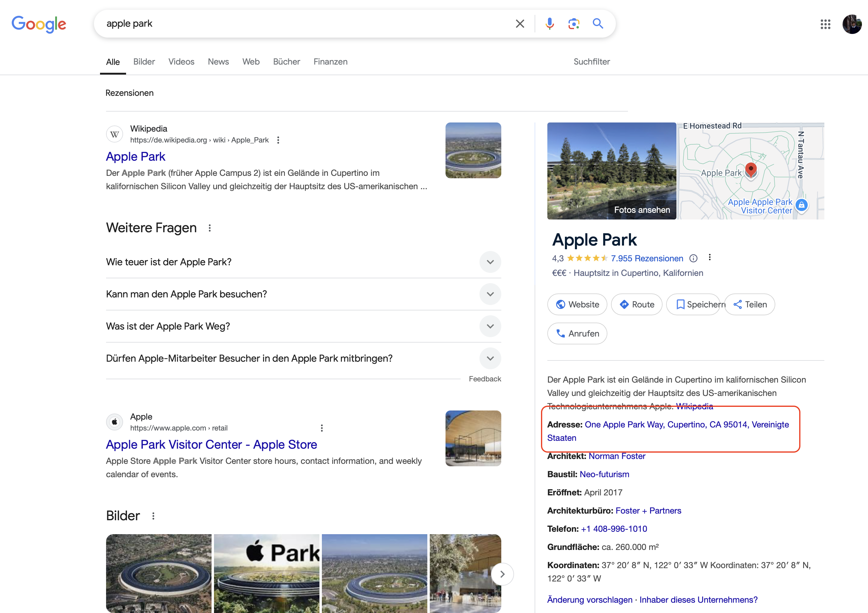The width and height of the screenshot is (868, 613).
Task: Start voice search with microphone icon
Action: click(x=549, y=24)
